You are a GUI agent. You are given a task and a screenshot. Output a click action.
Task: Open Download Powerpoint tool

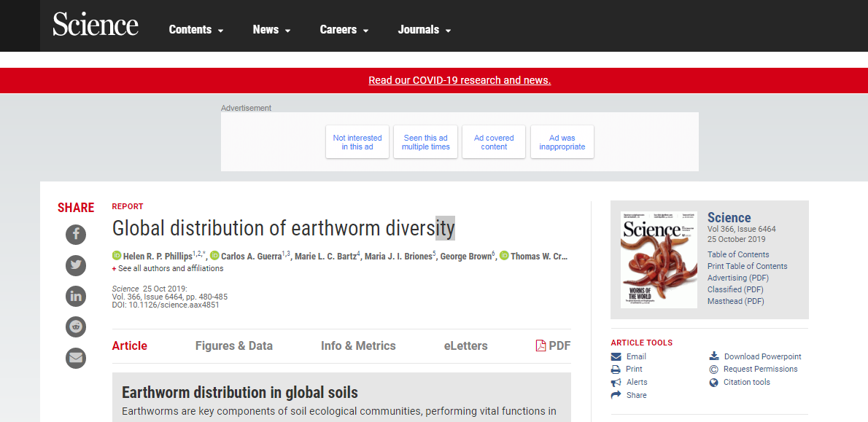[x=762, y=356]
